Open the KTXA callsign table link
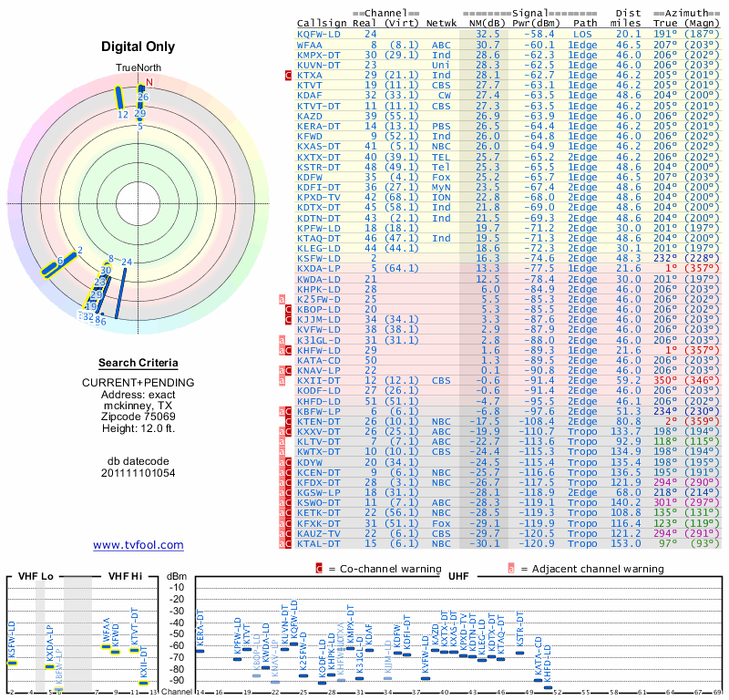This screenshot has height=700, width=729. click(x=310, y=76)
